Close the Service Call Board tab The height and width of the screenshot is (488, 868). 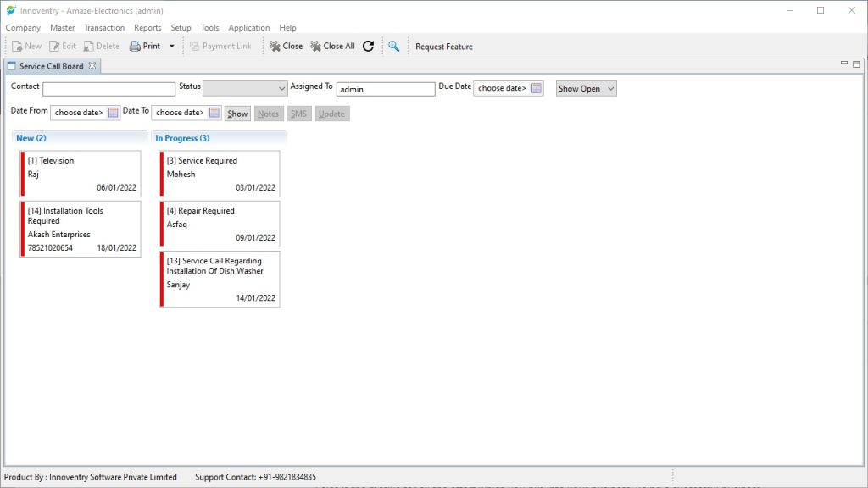pyautogui.click(x=92, y=66)
